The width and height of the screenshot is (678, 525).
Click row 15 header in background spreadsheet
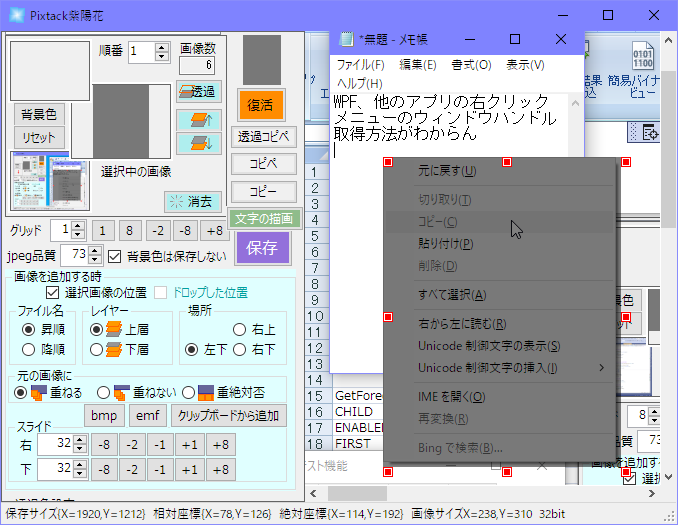316,396
